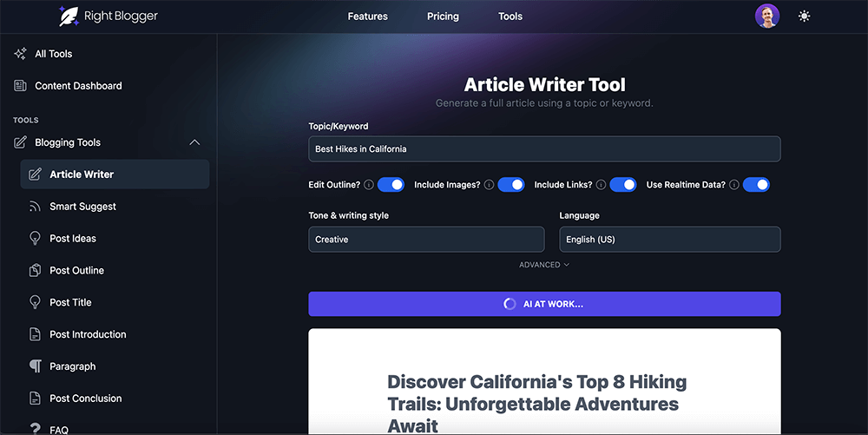Click the Post Ideas lightbulb icon
The width and height of the screenshot is (868, 435).
(35, 239)
